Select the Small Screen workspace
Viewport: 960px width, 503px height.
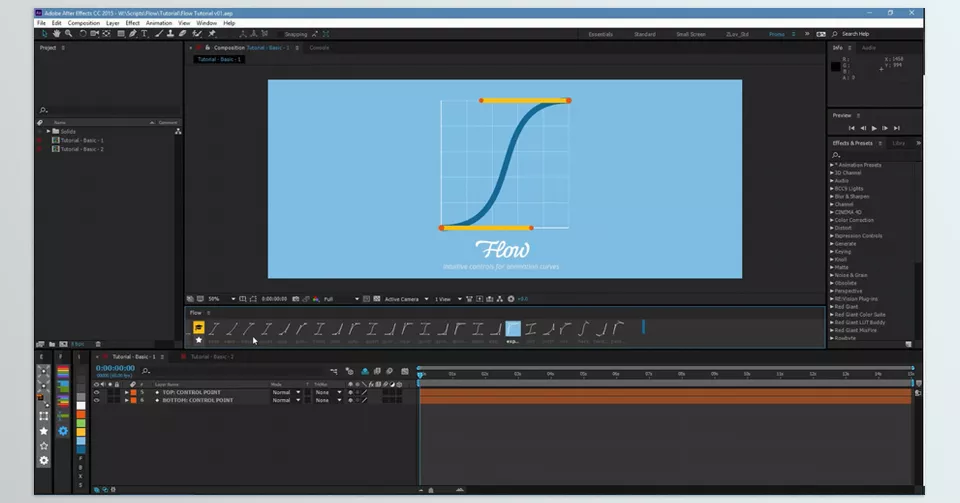pyautogui.click(x=691, y=34)
